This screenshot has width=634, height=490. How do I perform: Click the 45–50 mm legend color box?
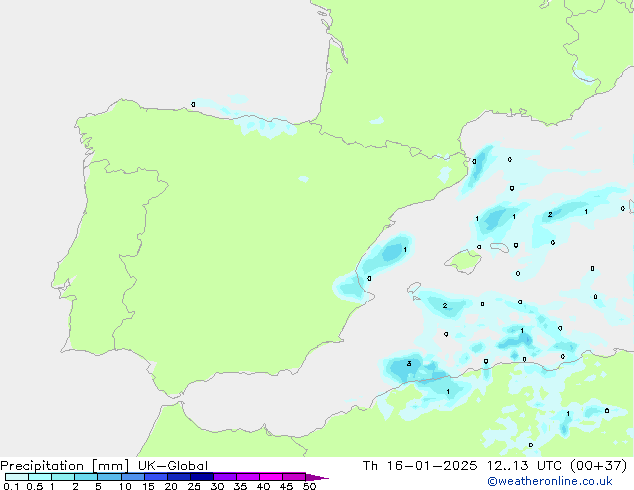[x=294, y=477]
